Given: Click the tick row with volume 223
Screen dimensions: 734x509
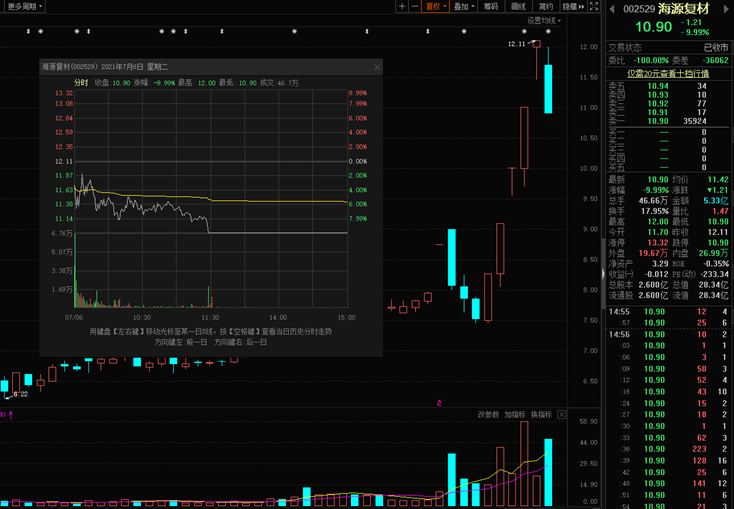Looking at the screenshot, I should (x=668, y=449).
